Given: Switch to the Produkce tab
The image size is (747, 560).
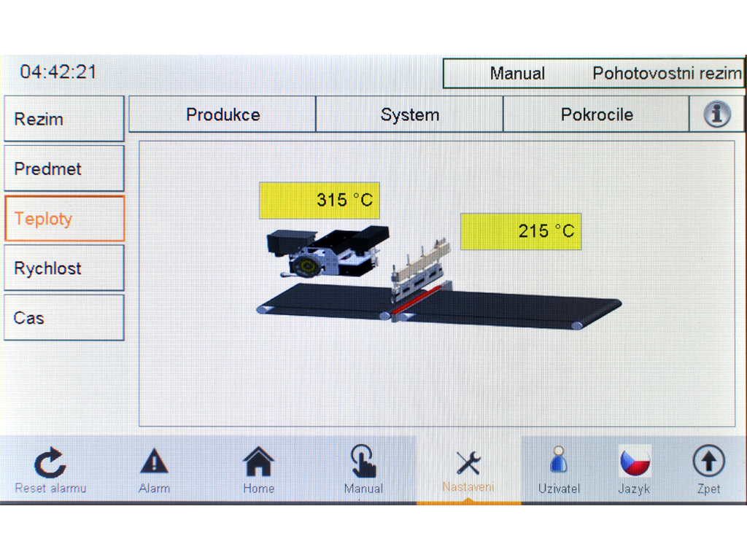Looking at the screenshot, I should point(222,114).
